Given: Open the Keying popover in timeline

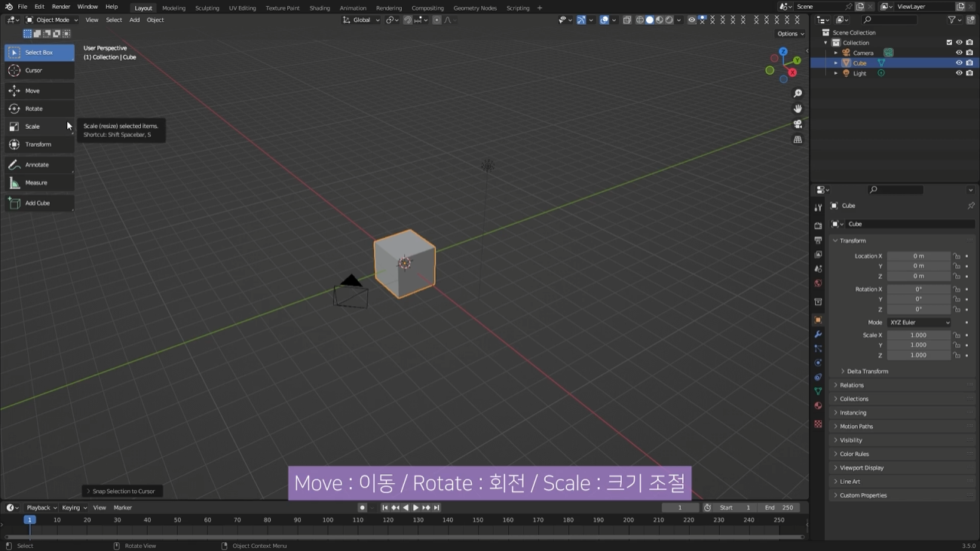Looking at the screenshot, I should [x=74, y=508].
